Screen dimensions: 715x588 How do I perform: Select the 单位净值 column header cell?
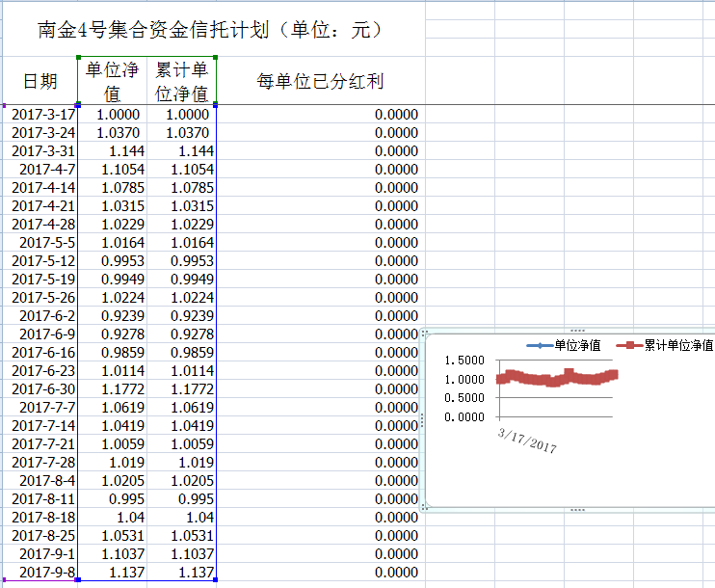[112, 81]
